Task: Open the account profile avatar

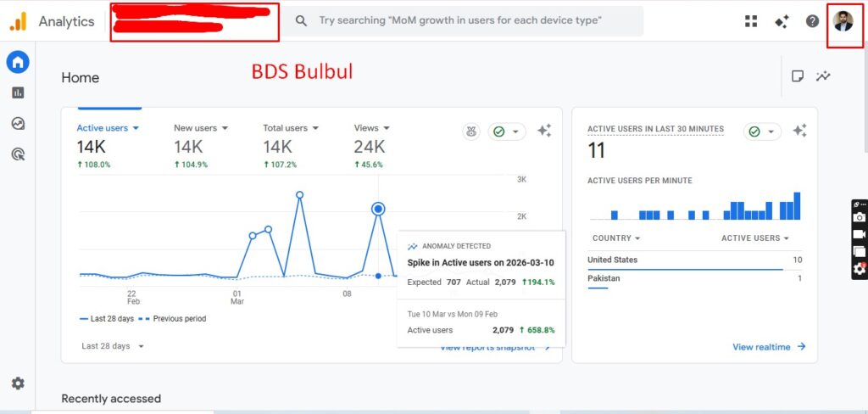Action: (843, 21)
